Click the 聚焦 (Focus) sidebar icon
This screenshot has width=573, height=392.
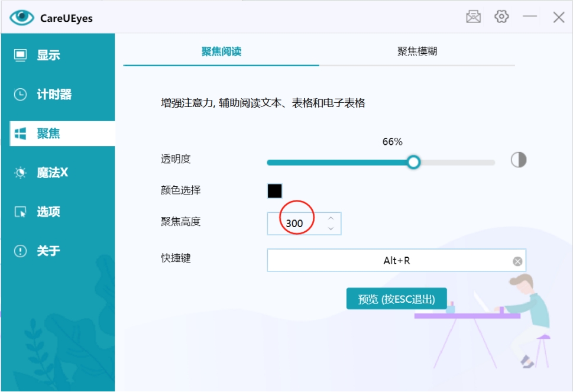coord(20,134)
